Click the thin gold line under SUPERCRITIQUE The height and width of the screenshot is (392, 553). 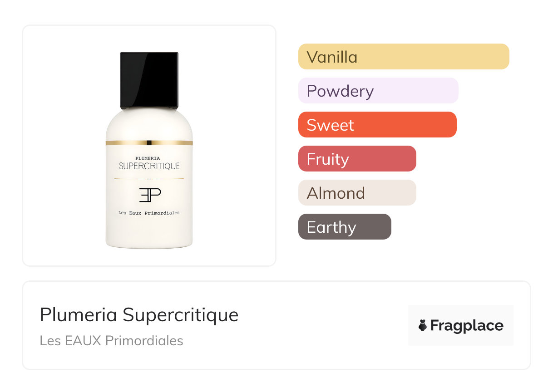[149, 179]
